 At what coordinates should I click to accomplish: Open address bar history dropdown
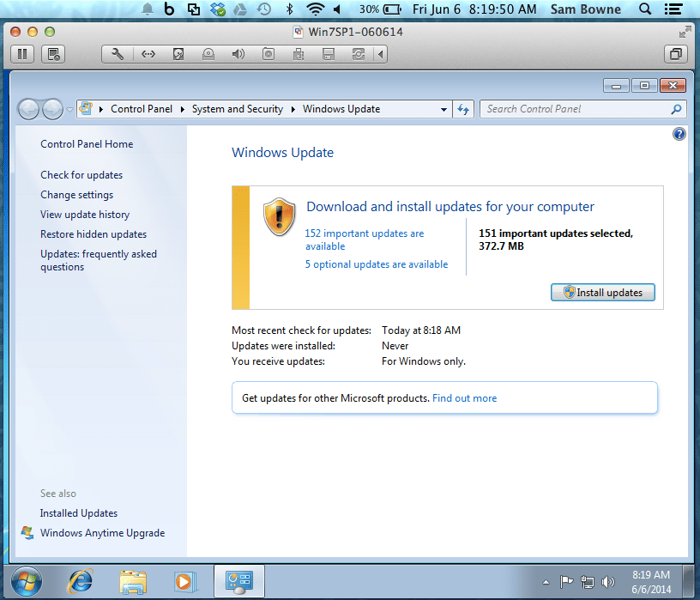coord(444,110)
